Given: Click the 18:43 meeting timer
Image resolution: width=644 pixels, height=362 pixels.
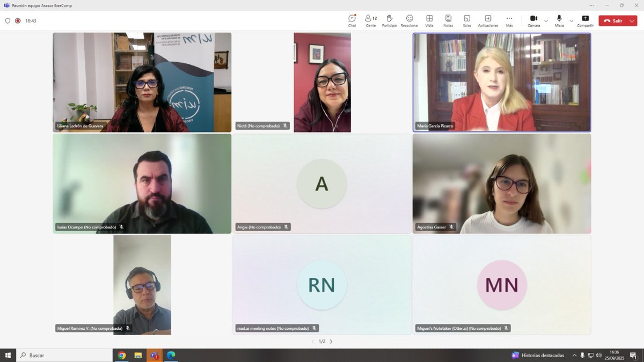Looking at the screenshot, I should [x=31, y=21].
